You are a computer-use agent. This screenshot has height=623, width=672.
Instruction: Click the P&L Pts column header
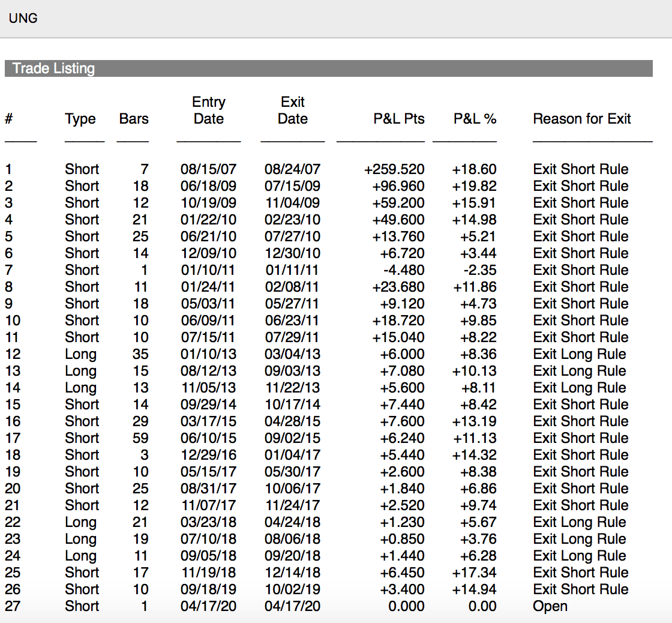pyautogui.click(x=398, y=119)
